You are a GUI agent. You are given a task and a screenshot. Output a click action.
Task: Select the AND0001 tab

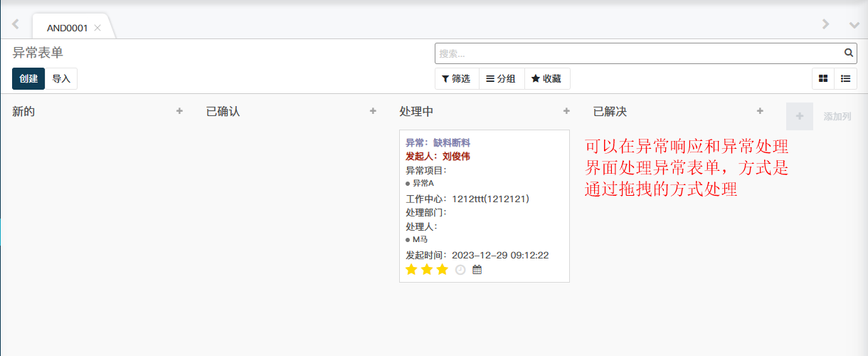[x=67, y=28]
